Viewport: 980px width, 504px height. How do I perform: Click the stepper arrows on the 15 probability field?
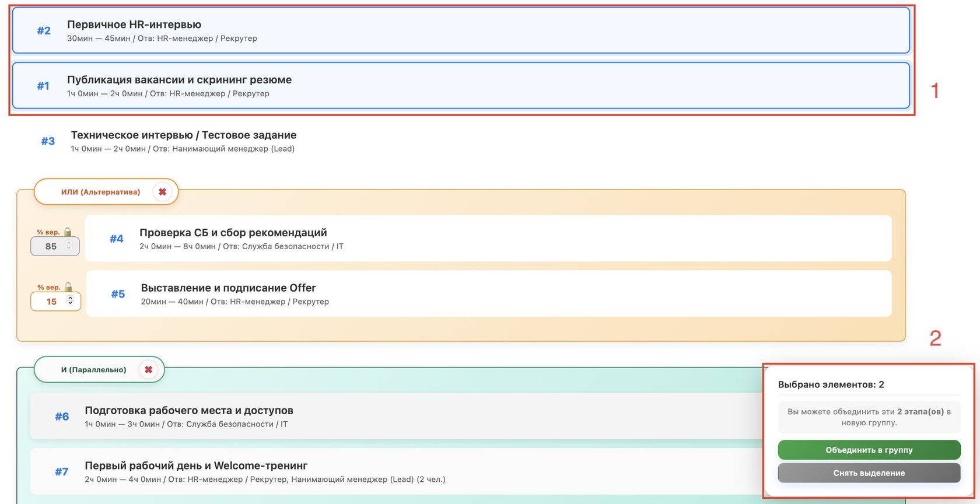pos(70,300)
